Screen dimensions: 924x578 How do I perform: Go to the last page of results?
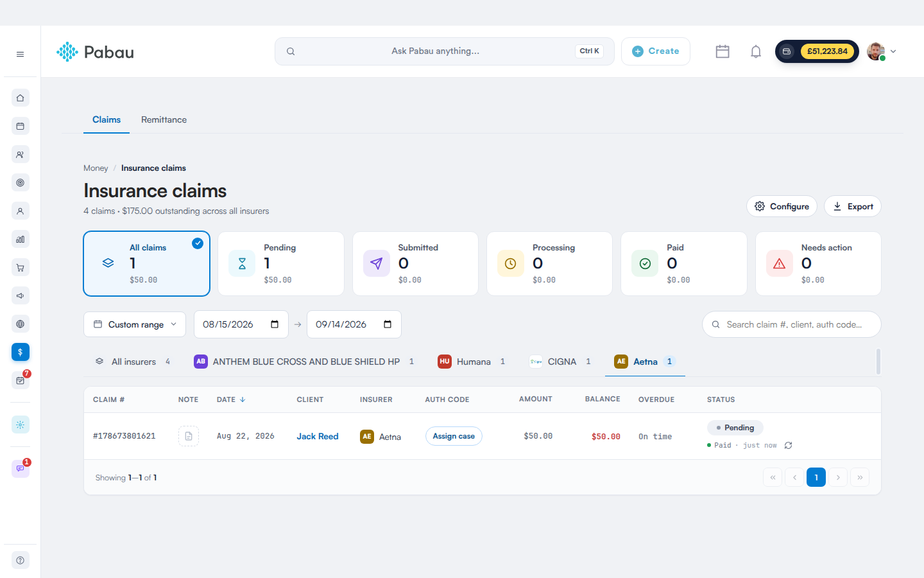tap(860, 477)
